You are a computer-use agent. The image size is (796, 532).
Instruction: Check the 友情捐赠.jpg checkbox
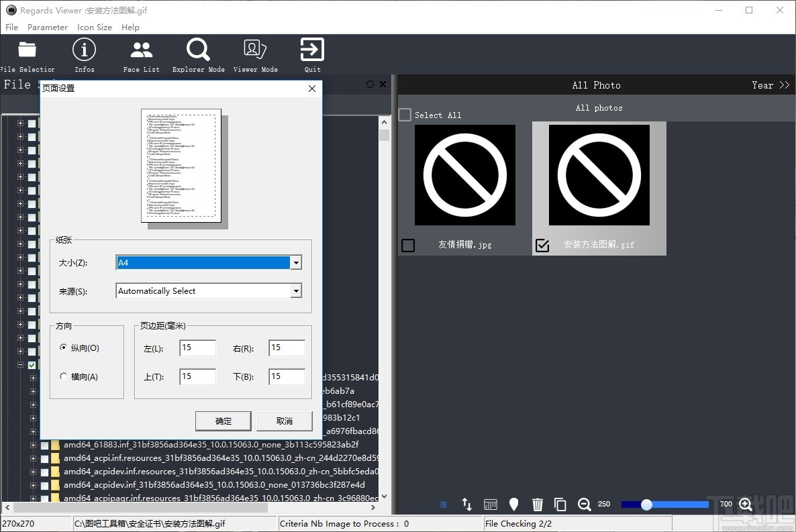408,246
